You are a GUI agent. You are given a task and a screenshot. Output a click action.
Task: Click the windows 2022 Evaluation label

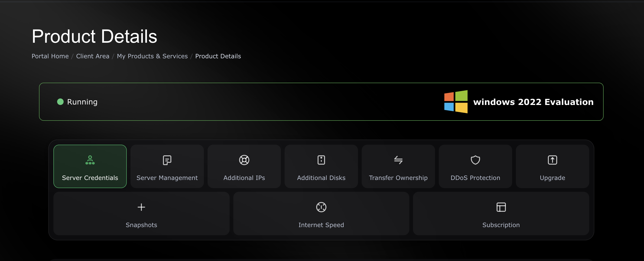coord(533,102)
